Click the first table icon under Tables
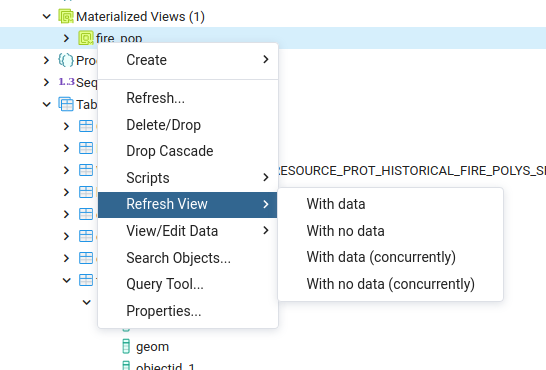 point(86,126)
